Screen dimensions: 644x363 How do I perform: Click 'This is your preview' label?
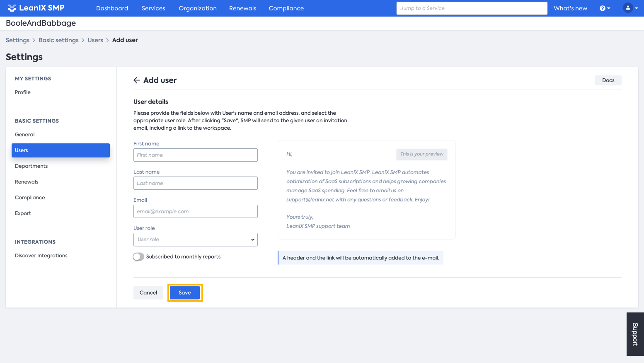coord(422,154)
